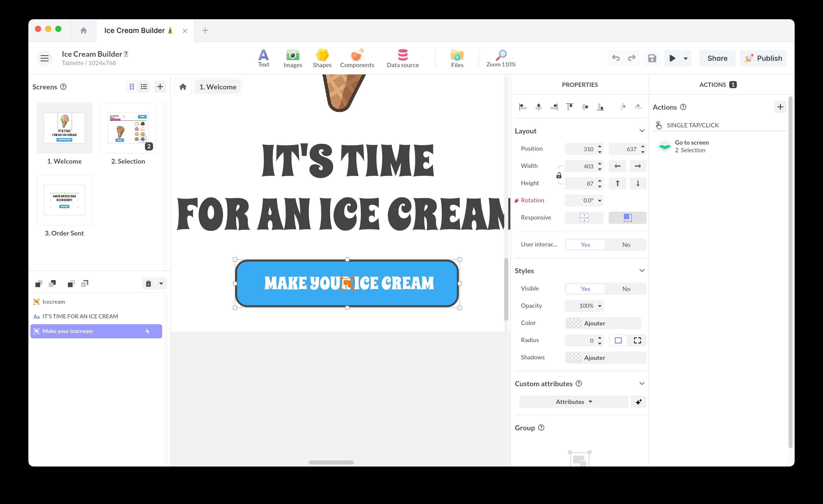Switch screens panel to list view
The image size is (823, 504).
[144, 87]
